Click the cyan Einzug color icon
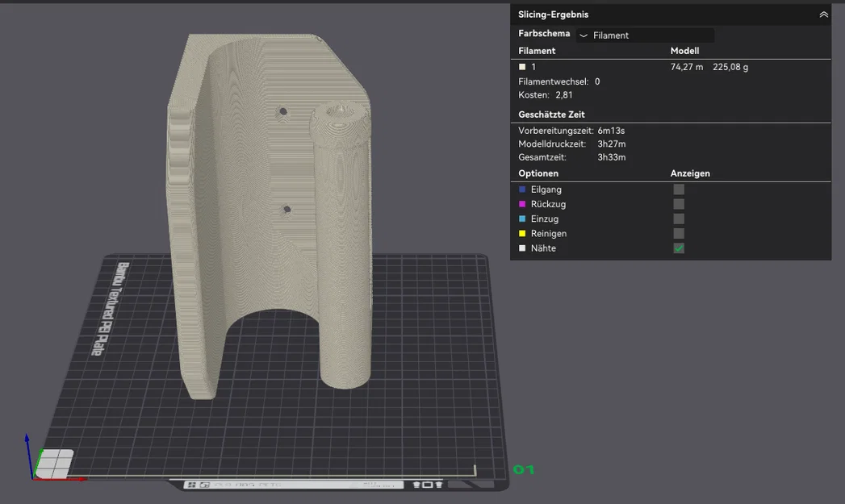Screen dimensions: 845x504 click(521, 219)
